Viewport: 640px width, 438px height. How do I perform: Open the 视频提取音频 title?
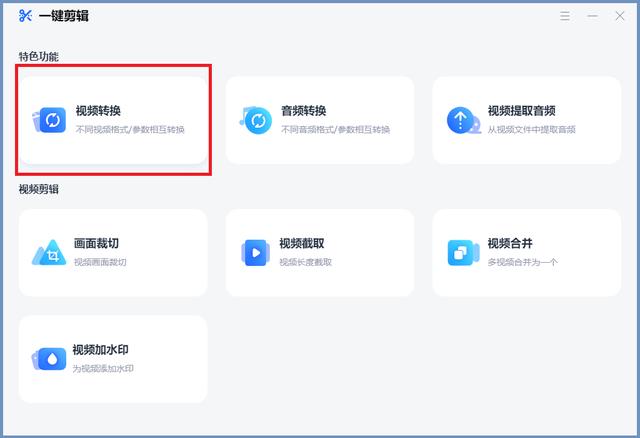click(522, 111)
